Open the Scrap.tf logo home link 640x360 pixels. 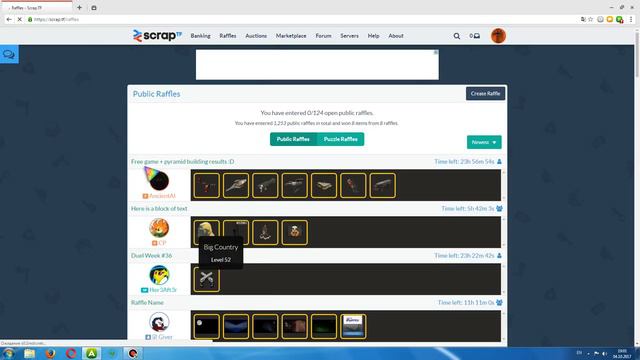[157, 36]
